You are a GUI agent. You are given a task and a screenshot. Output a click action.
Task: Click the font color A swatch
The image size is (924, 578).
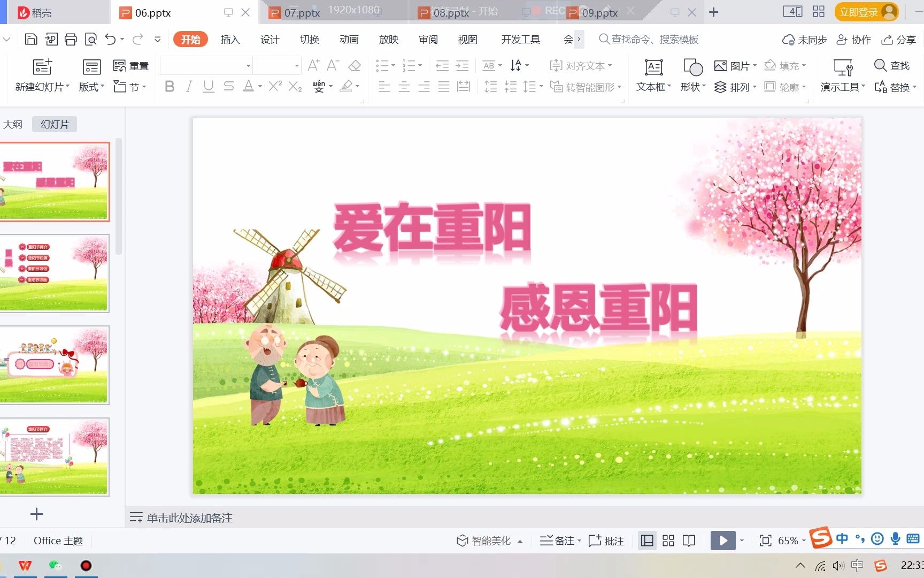click(248, 86)
